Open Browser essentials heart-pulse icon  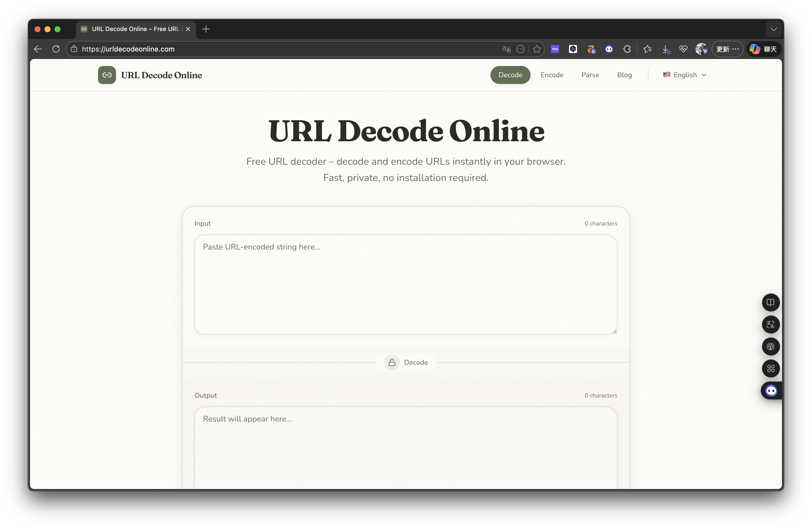point(684,49)
